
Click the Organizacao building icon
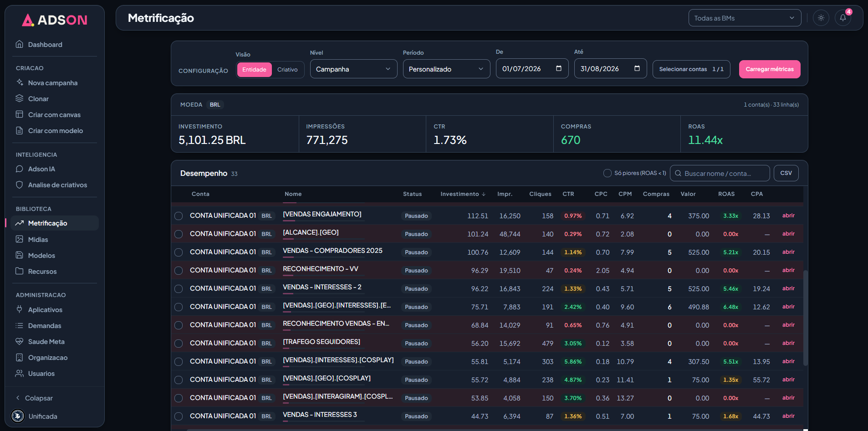pyautogui.click(x=19, y=357)
